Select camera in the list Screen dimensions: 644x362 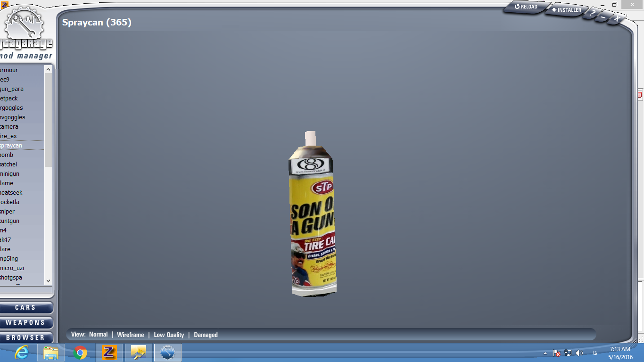pos(22,127)
